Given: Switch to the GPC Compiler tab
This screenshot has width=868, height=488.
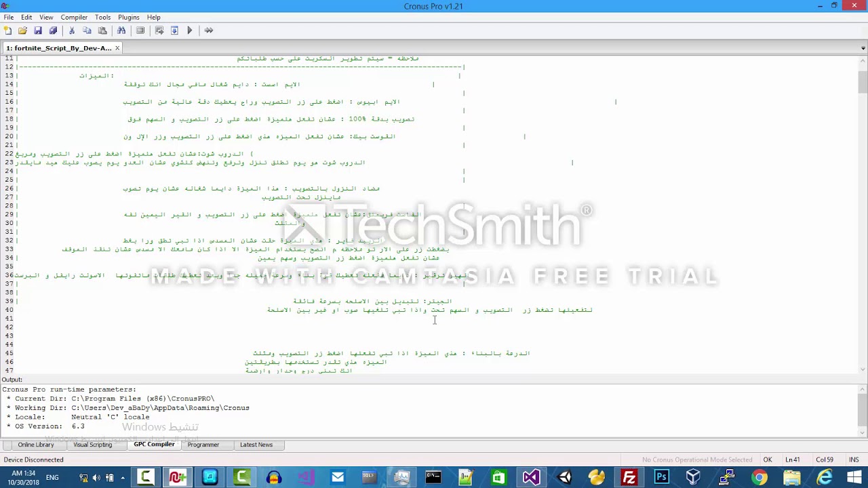Looking at the screenshot, I should click(154, 445).
